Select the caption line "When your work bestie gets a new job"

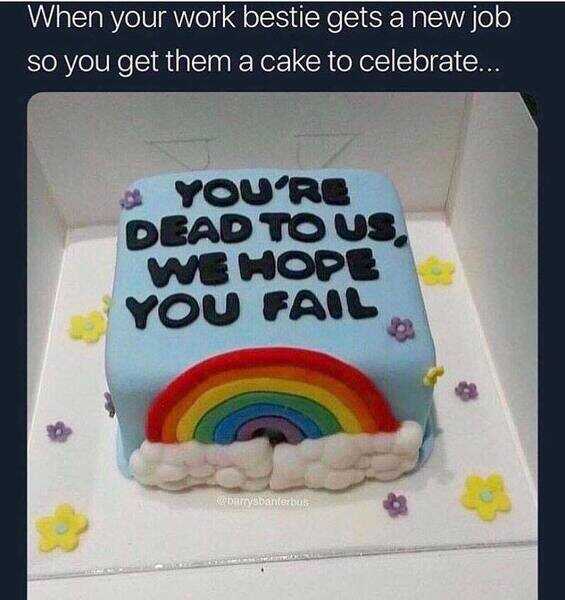[269, 18]
